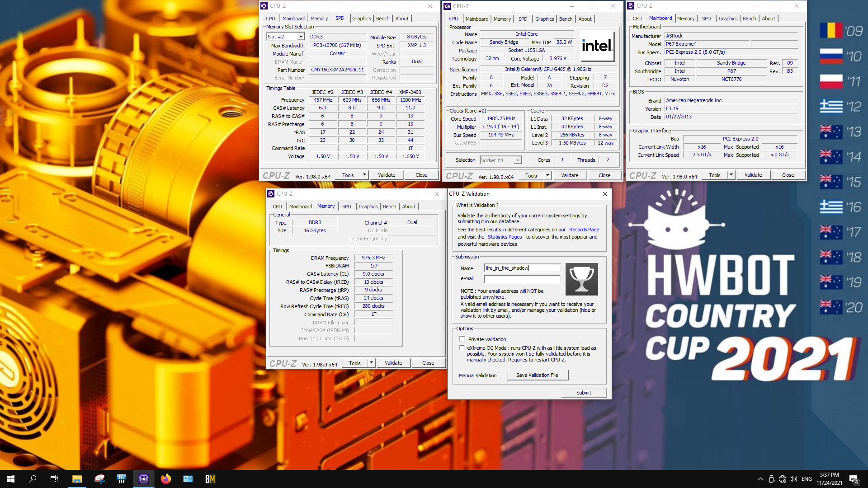Enable the eXtreme OC Mode checkbox
This screenshot has width=868, height=488.
point(462,347)
